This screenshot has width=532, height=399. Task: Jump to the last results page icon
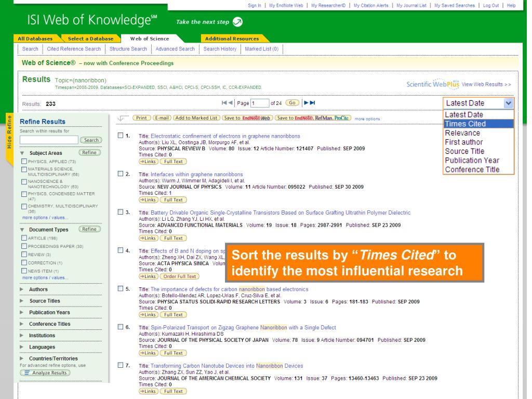click(x=312, y=103)
